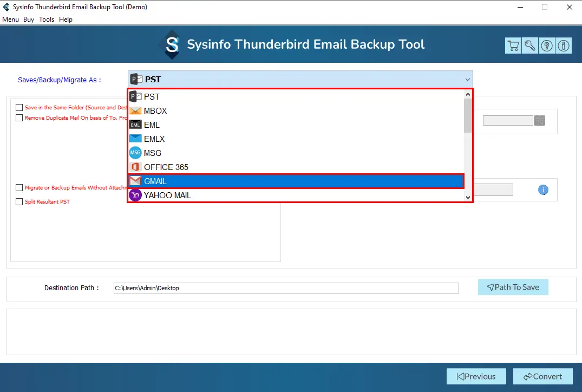Select PST format in dropdown list
The height and width of the screenshot is (392, 582).
point(296,96)
